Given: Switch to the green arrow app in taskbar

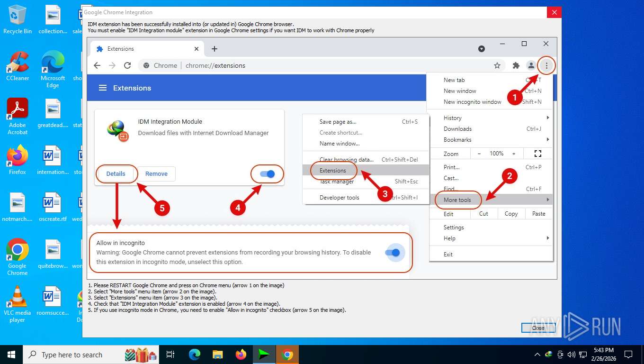Looking at the screenshot, I should pos(264,355).
